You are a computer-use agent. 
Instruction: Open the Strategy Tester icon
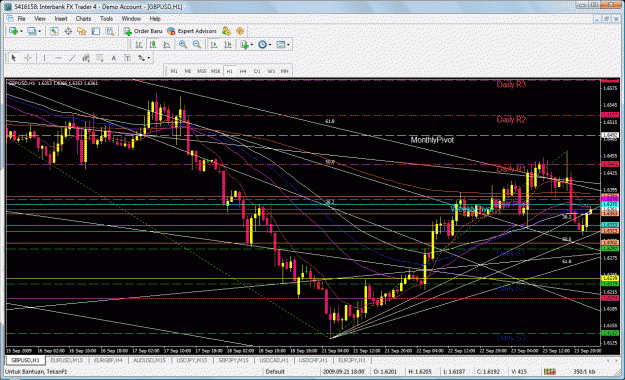pyautogui.click(x=110, y=31)
